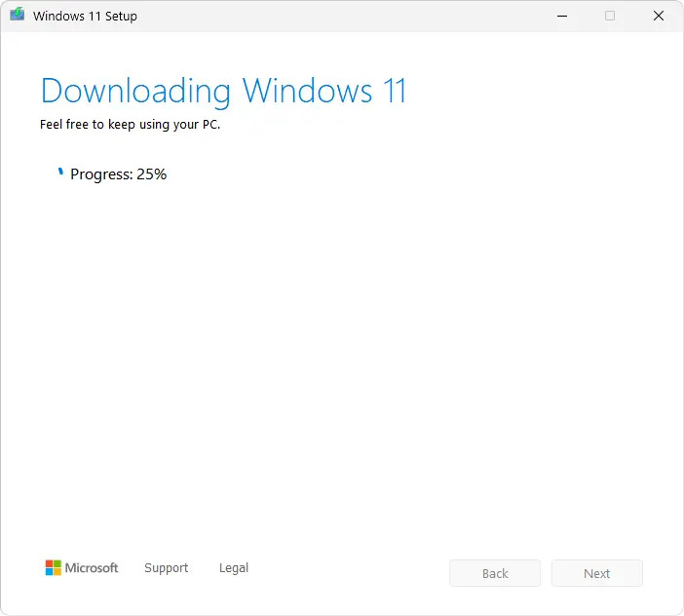
Task: Click the progress spinner indicator
Action: pyautogui.click(x=60, y=172)
